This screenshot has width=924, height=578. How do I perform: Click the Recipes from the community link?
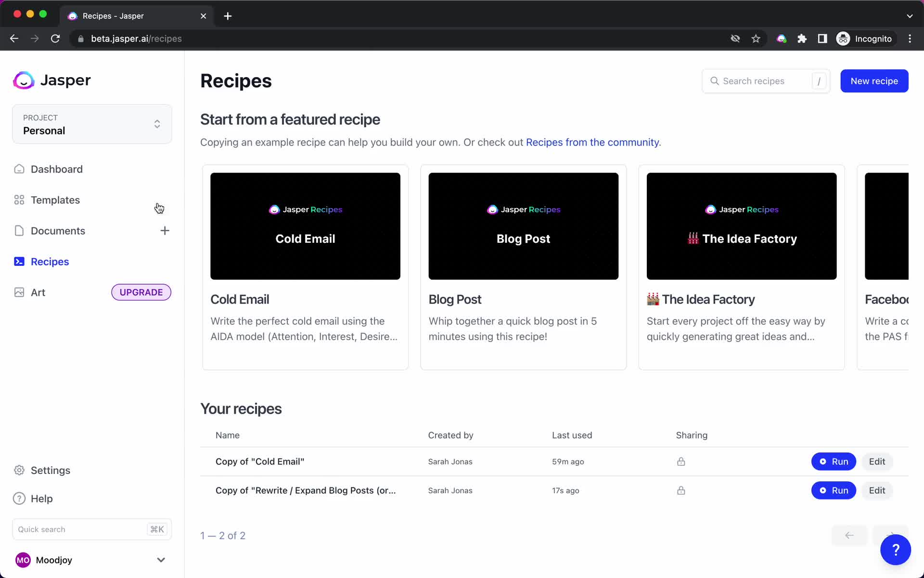pos(592,142)
